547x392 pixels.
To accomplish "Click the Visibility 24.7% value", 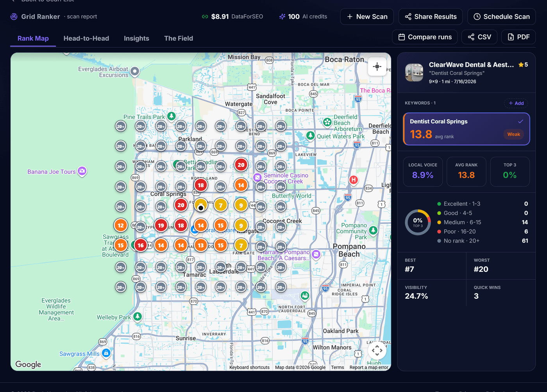I will click(x=417, y=296).
